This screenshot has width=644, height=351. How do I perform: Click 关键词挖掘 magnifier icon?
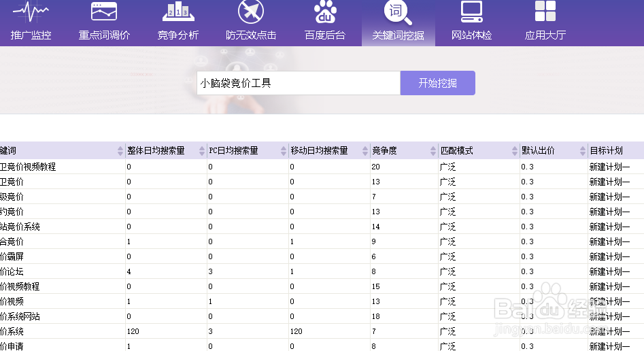(398, 12)
